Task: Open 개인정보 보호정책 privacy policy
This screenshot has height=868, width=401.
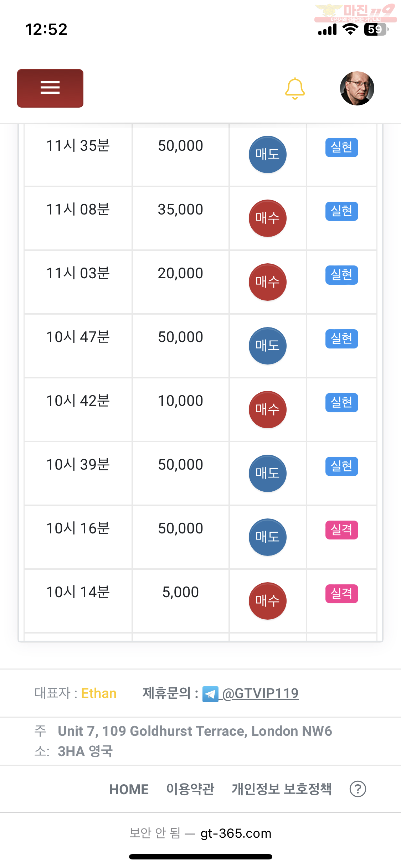Action: point(282,789)
